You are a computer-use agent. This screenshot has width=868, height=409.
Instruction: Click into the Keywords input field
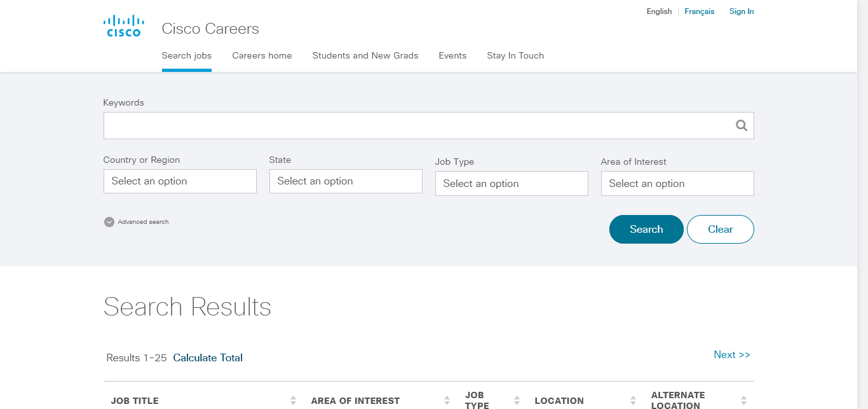[416, 125]
